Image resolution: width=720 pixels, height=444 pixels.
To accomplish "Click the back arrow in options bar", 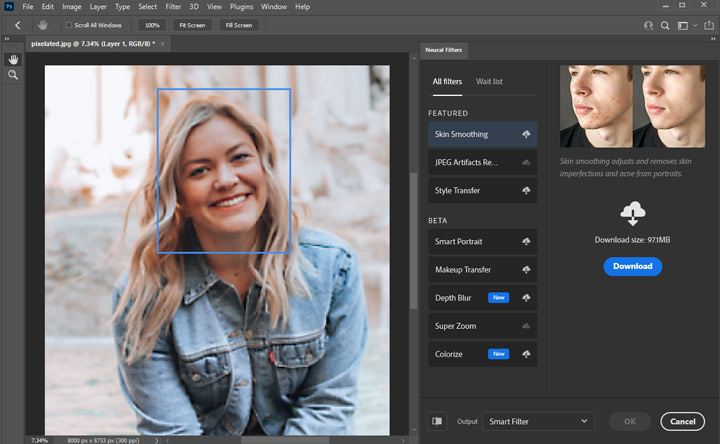I will 17,25.
